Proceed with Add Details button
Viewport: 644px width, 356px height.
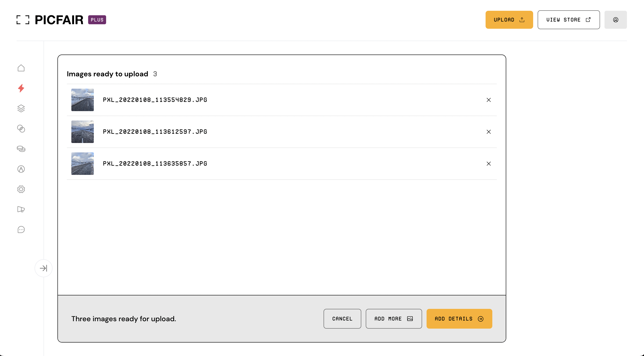coord(459,319)
